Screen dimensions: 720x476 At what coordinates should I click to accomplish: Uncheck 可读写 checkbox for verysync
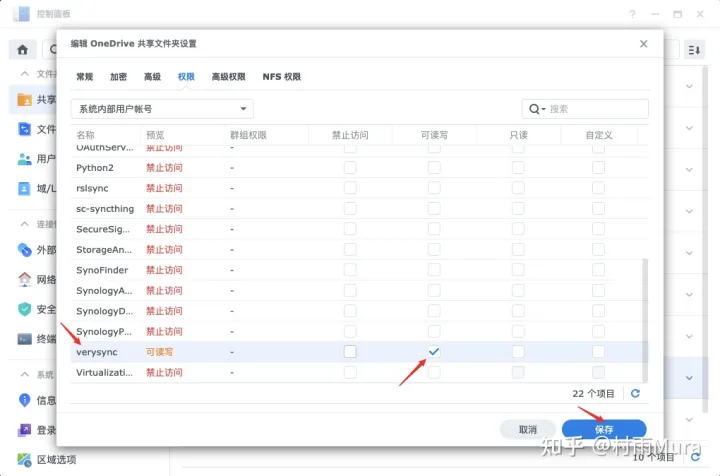point(434,352)
